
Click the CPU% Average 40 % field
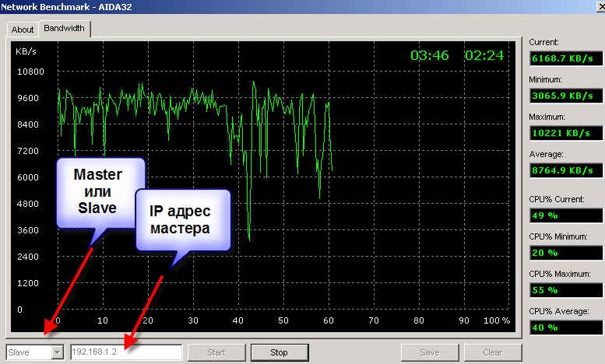(565, 327)
